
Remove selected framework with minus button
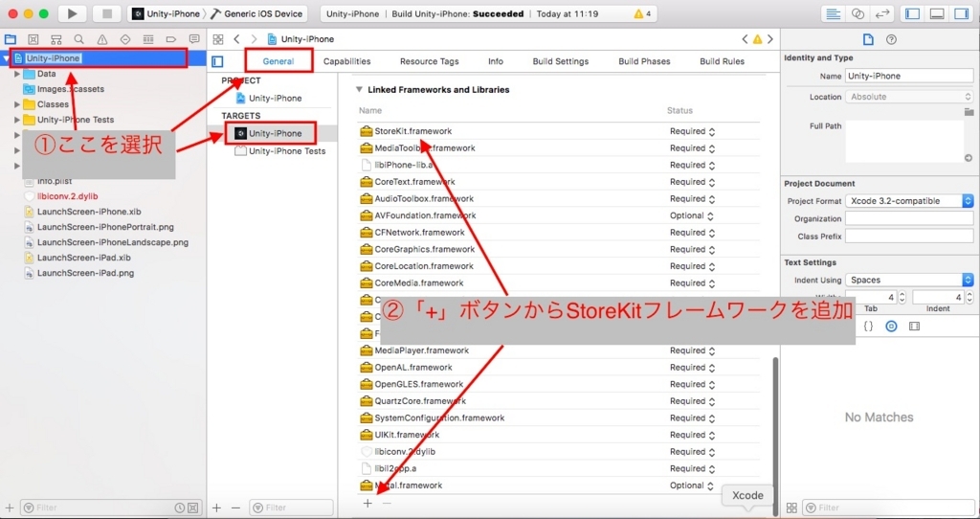click(387, 503)
